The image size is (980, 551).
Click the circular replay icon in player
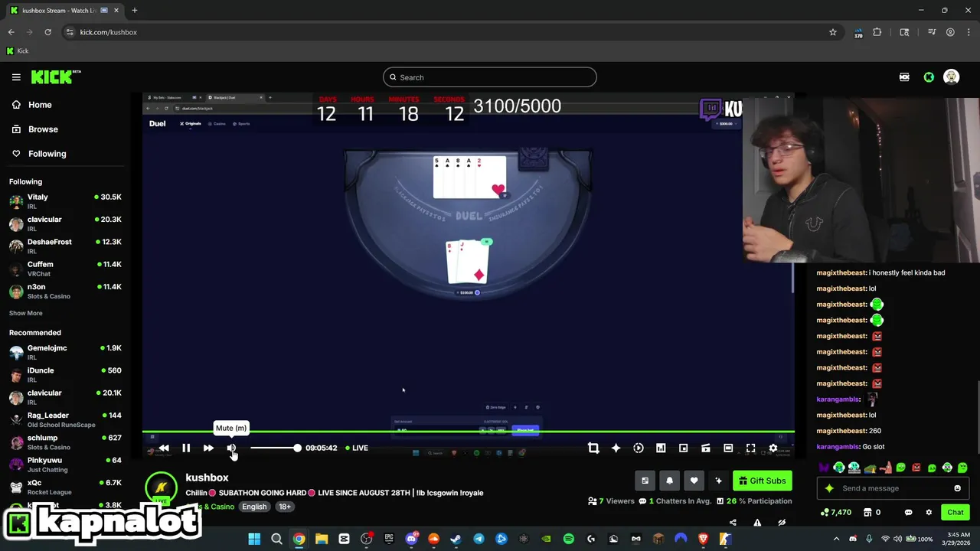pos(639,448)
